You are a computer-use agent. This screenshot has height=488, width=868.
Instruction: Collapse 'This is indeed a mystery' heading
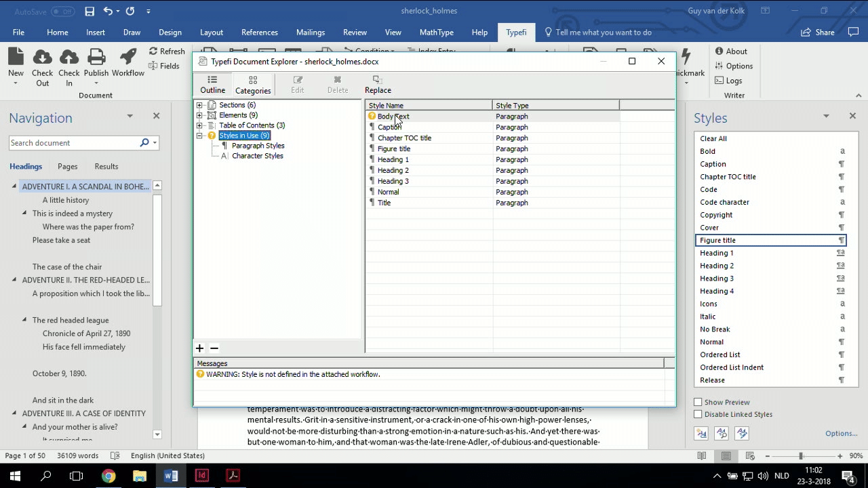(24, 213)
